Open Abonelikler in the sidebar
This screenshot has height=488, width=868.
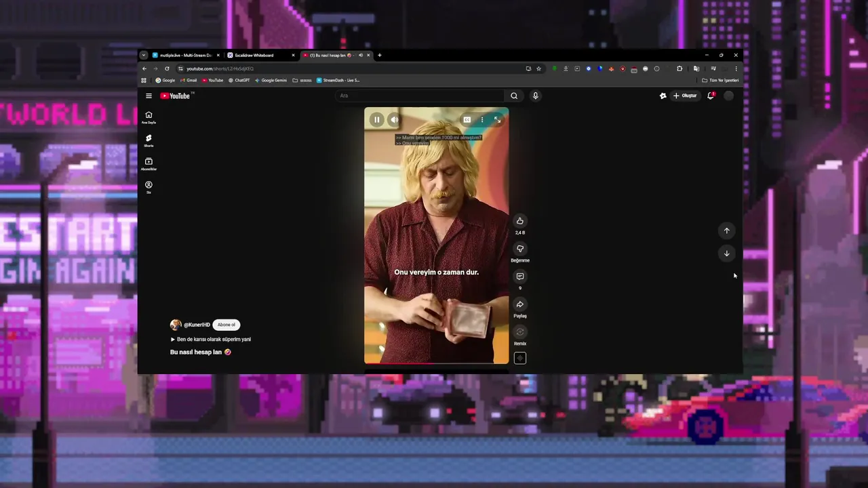click(149, 164)
